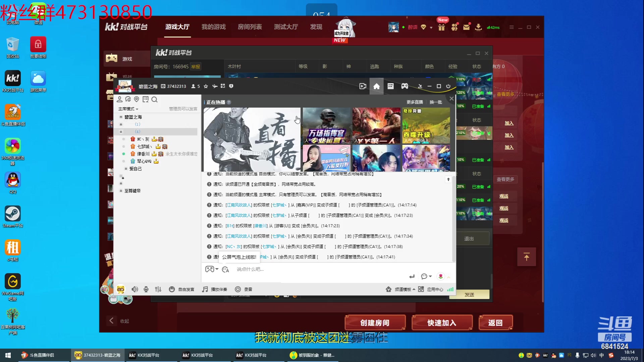The width and height of the screenshot is (644, 362).
Task: Close the hot live panel with X
Action: (x=451, y=99)
